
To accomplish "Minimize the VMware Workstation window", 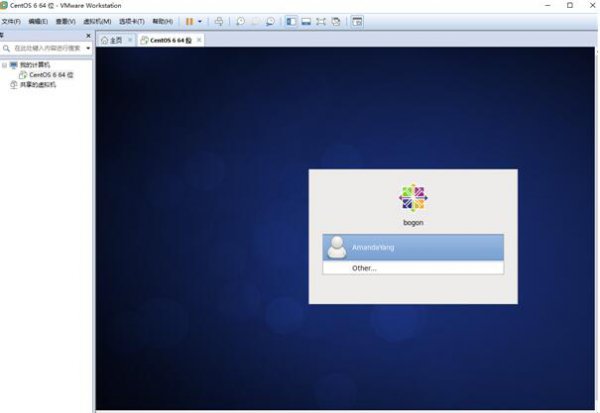I will click(548, 5).
